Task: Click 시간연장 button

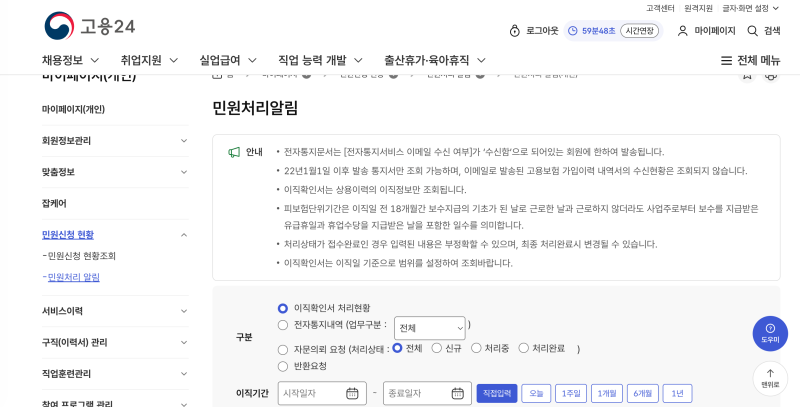Action: 639,31
